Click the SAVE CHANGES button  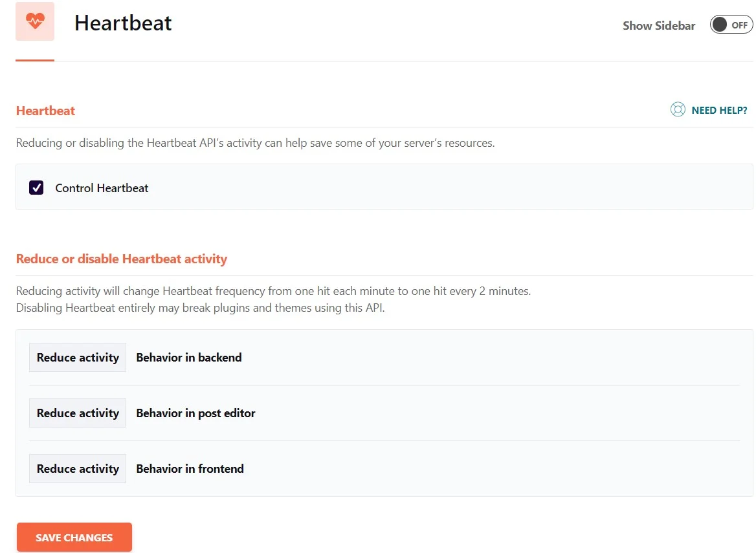74,537
